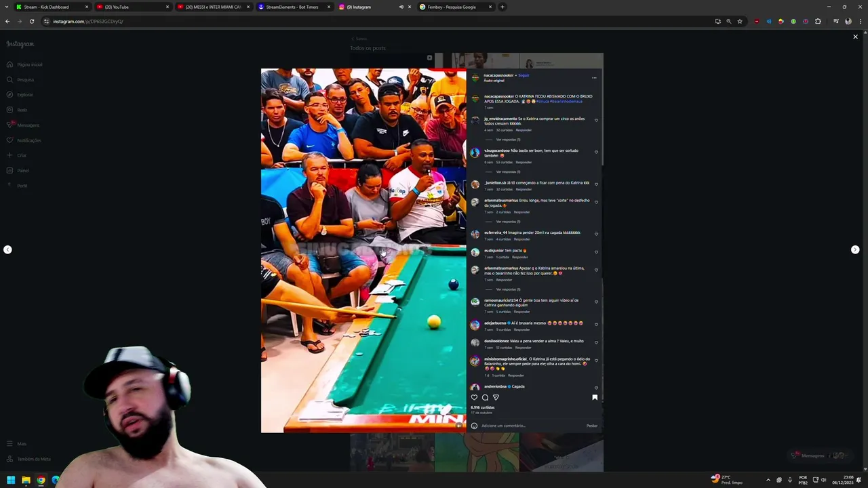
Task: Click the browser back arrow
Action: [x=7, y=21]
